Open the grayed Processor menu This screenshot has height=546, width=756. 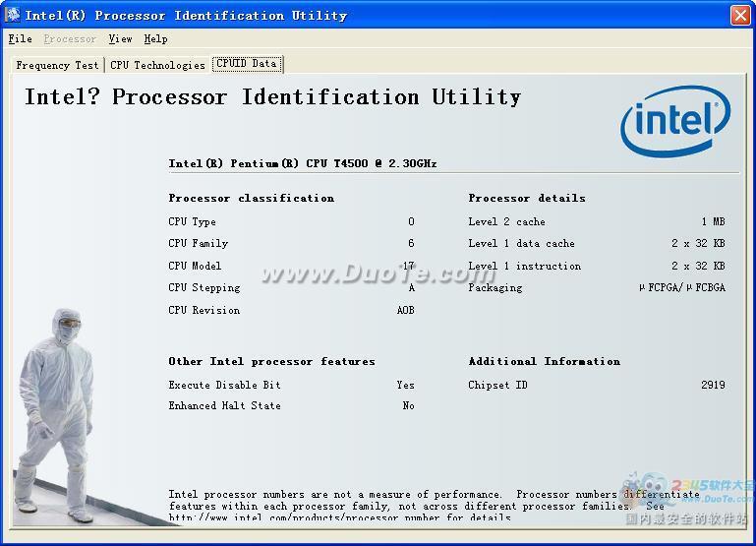coord(70,39)
